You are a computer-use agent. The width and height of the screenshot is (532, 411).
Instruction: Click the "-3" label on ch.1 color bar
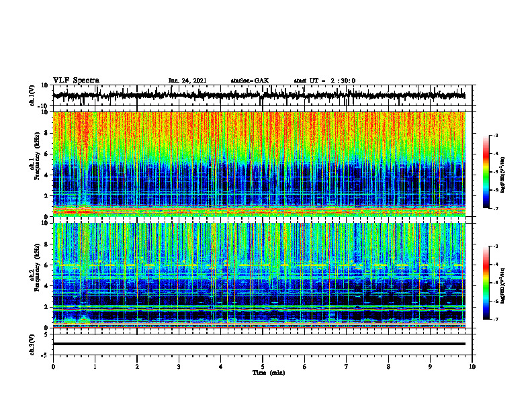click(496, 135)
